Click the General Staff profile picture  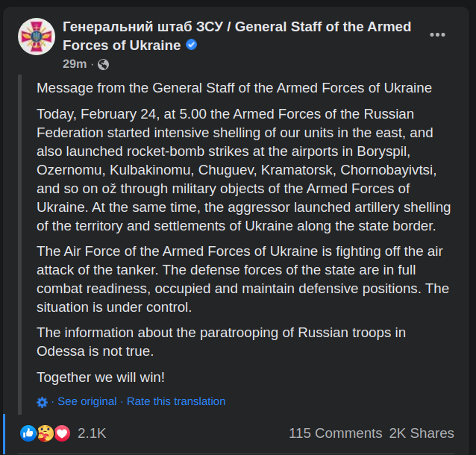pyautogui.click(x=37, y=37)
